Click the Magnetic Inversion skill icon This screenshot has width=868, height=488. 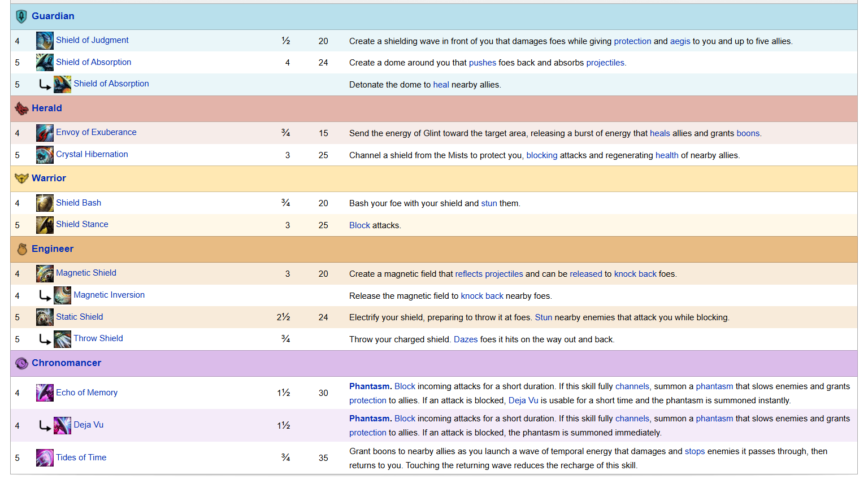pyautogui.click(x=62, y=295)
